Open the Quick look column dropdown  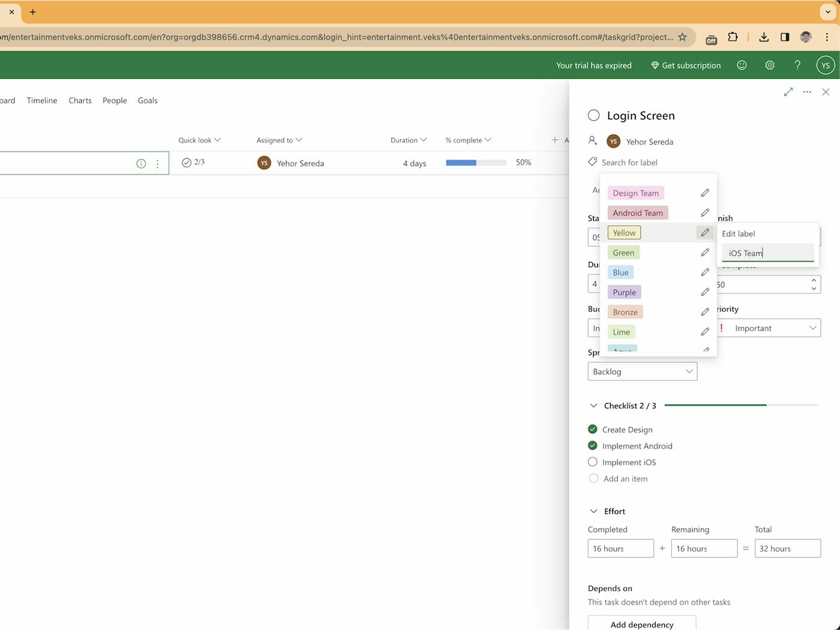(x=200, y=140)
